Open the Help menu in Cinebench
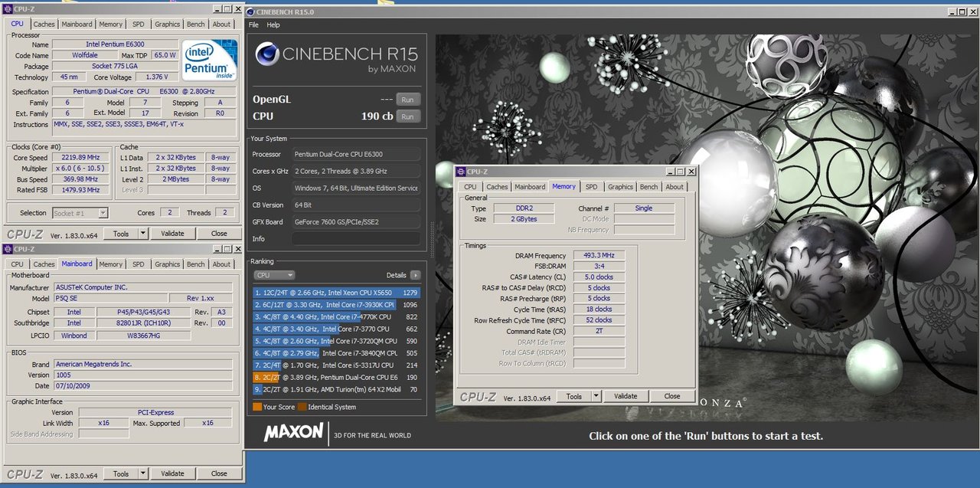This screenshot has width=980, height=488. 273,25
